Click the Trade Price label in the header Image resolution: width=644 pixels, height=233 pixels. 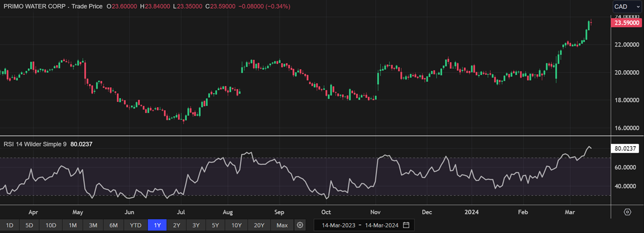click(87, 7)
